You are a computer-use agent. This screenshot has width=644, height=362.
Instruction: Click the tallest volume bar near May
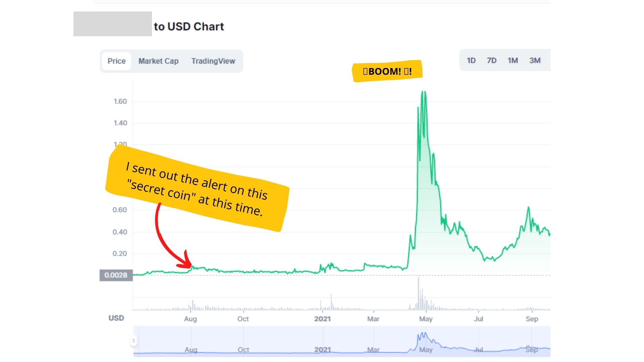[x=419, y=293]
